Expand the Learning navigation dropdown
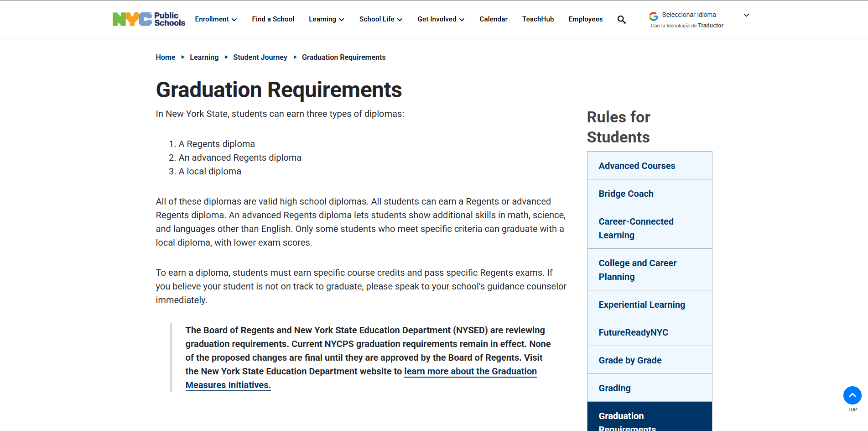 (x=327, y=19)
